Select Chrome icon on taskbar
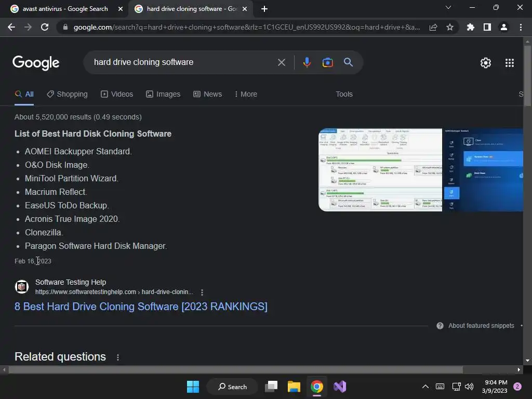Viewport: 532px width, 399px height. click(317, 387)
